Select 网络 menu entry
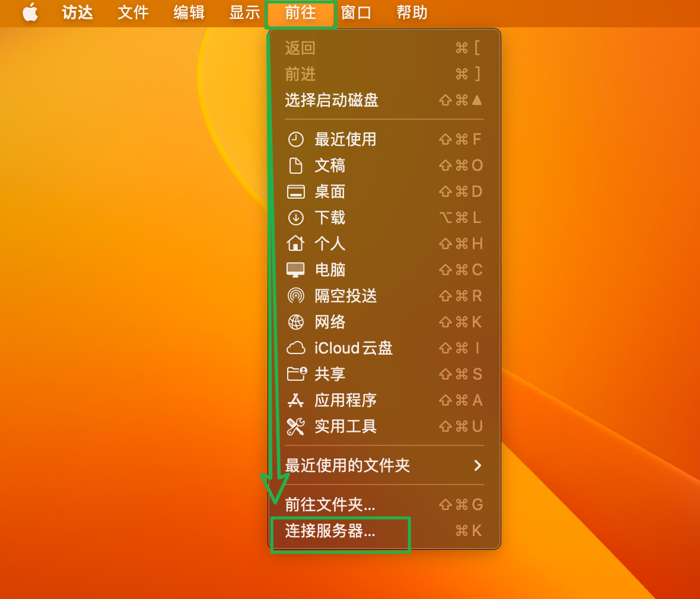 coord(384,322)
